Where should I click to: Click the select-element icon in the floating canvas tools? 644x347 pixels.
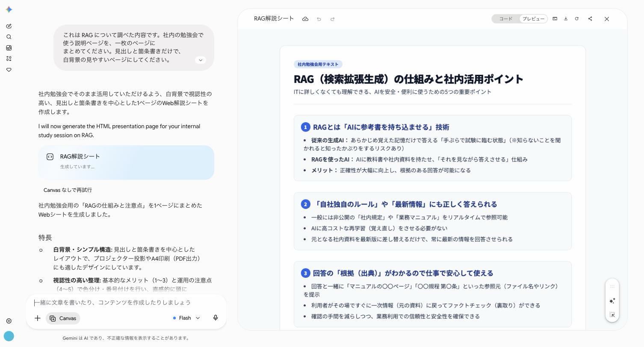612,315
